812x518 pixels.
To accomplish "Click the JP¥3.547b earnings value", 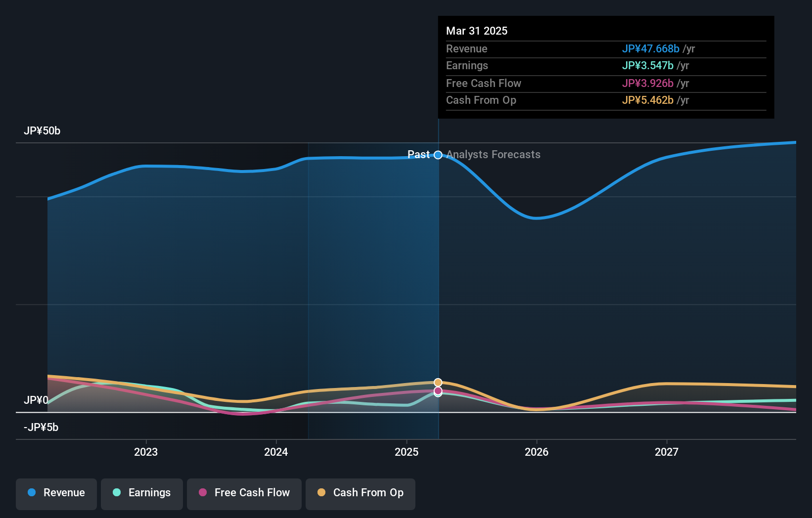I will click(648, 66).
